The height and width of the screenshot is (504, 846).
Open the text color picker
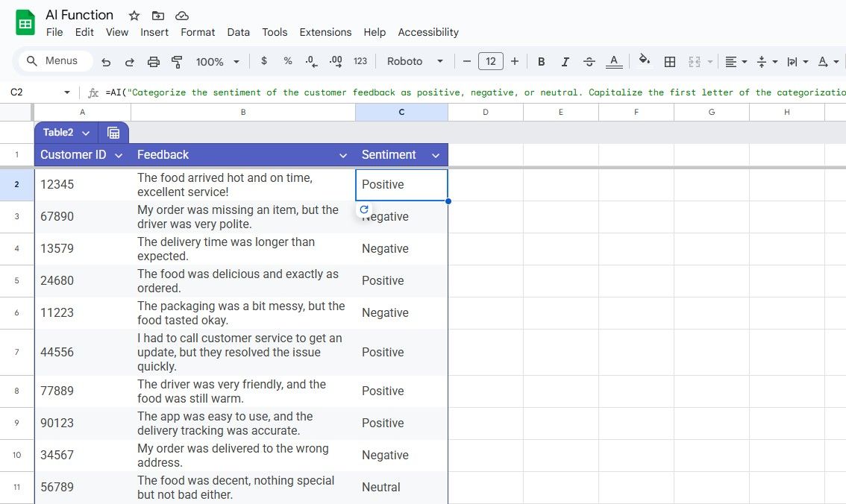coord(613,61)
